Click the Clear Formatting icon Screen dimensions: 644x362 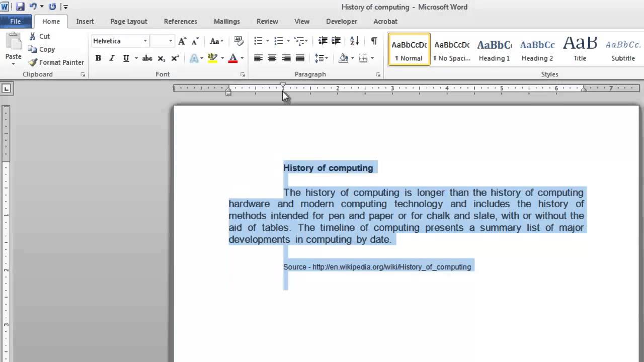click(x=238, y=41)
